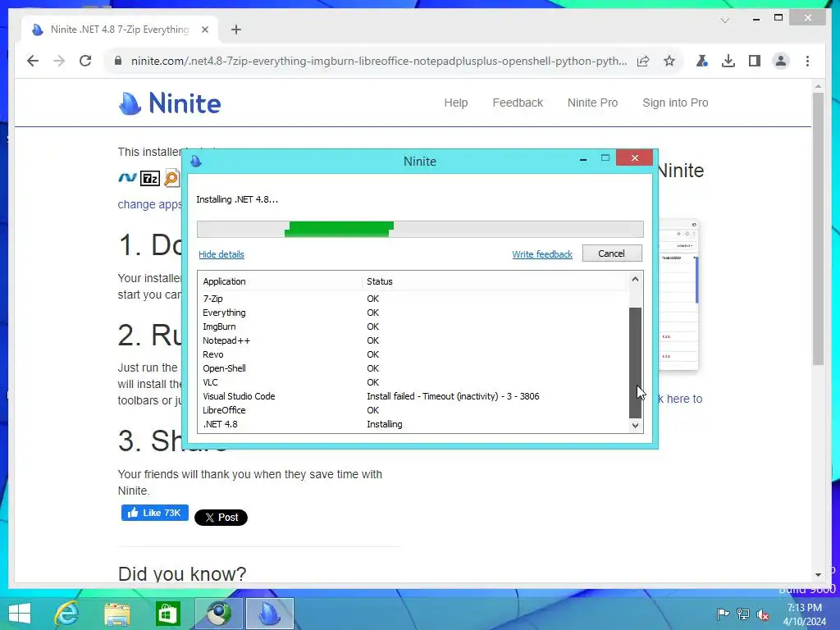This screenshot has height=630, width=840.
Task: Click Hide details in the installer
Action: pos(221,254)
